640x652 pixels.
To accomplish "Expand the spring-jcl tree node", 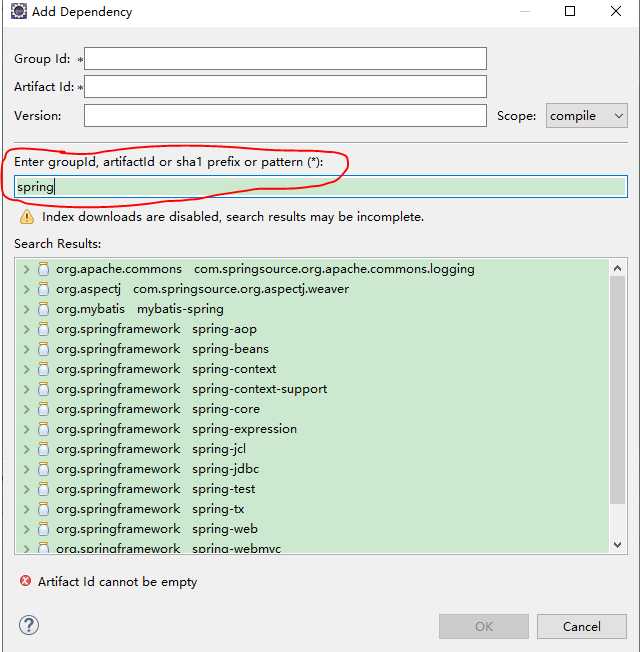I will click(x=27, y=449).
